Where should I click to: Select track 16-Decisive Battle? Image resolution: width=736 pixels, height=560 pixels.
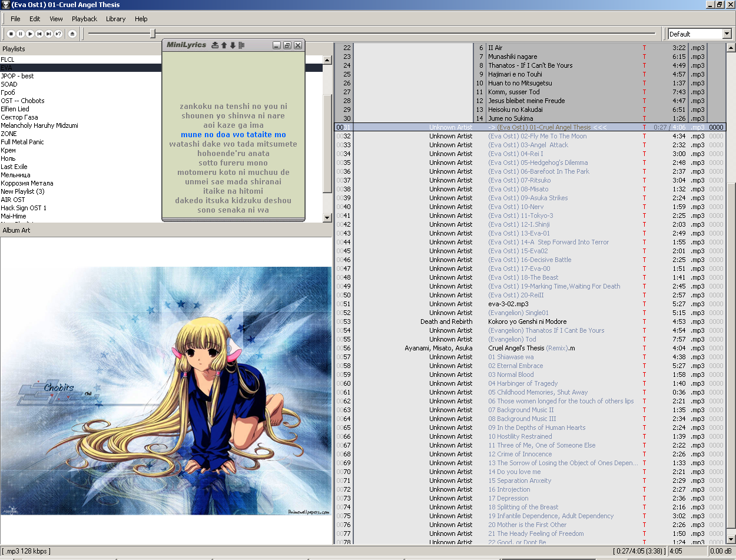point(530,260)
